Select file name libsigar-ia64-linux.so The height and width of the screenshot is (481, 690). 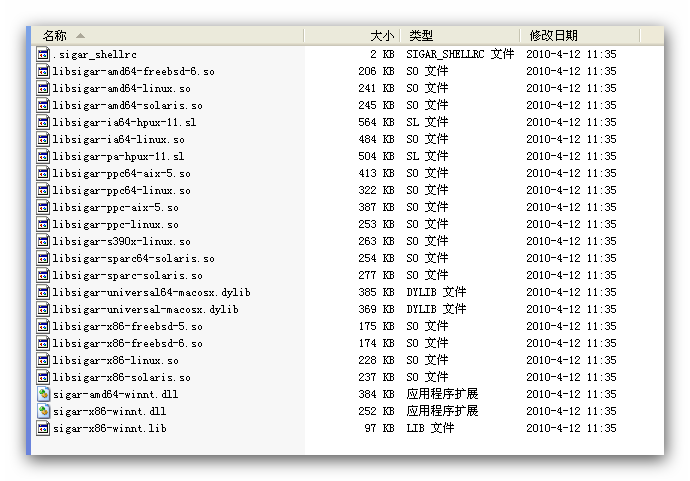coord(118,140)
